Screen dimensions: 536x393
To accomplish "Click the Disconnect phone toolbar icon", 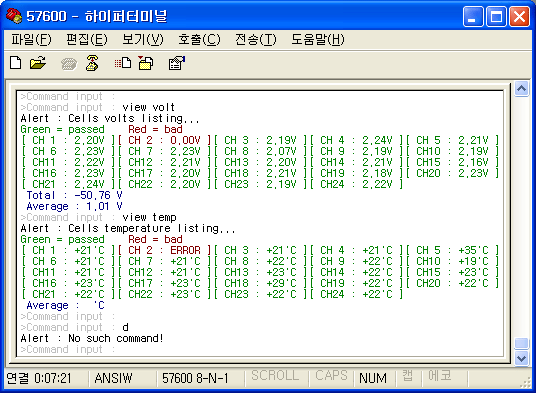I will [x=92, y=63].
